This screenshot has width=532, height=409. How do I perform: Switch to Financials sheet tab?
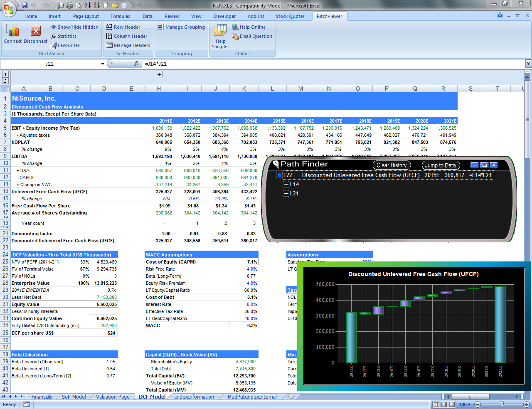[x=42, y=397]
